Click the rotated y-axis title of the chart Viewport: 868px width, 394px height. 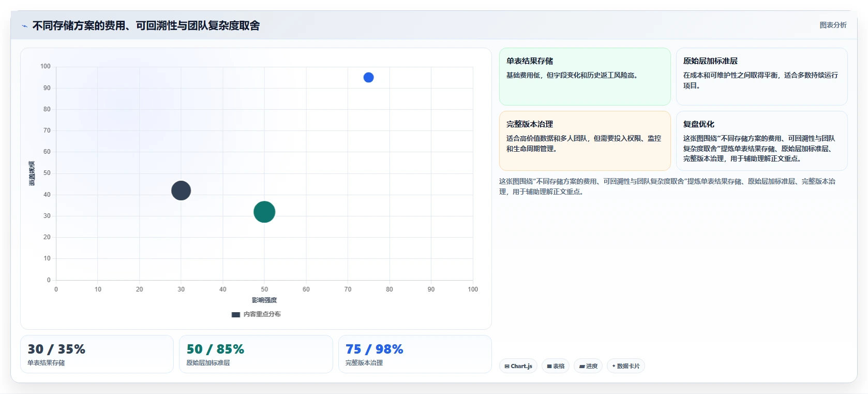(32, 173)
